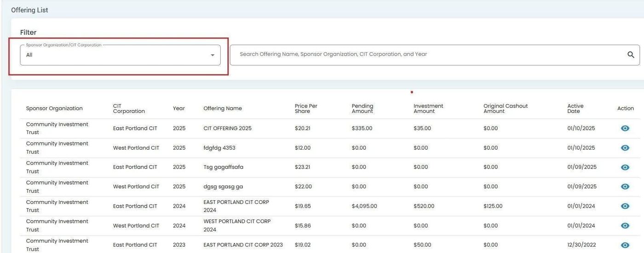Screen dimensions: 644x253
Task: View WEST PORTLAND CIT CORP 2024 eye icon
Action: coord(625,226)
